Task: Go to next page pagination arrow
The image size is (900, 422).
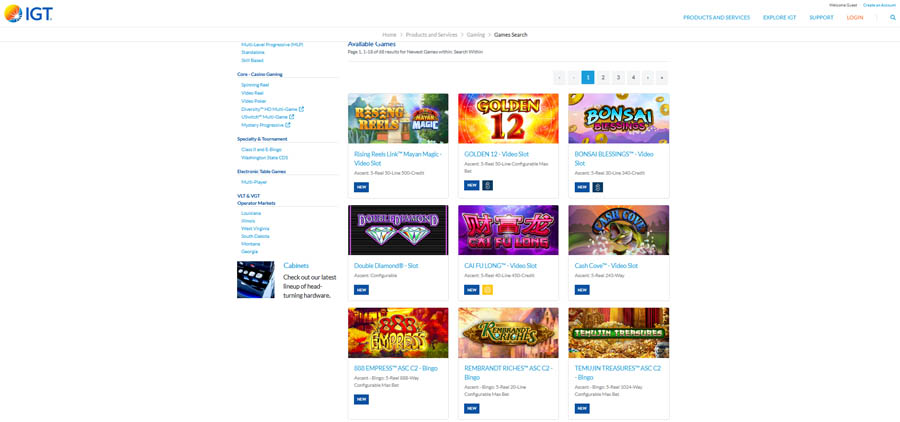Action: coord(647,78)
